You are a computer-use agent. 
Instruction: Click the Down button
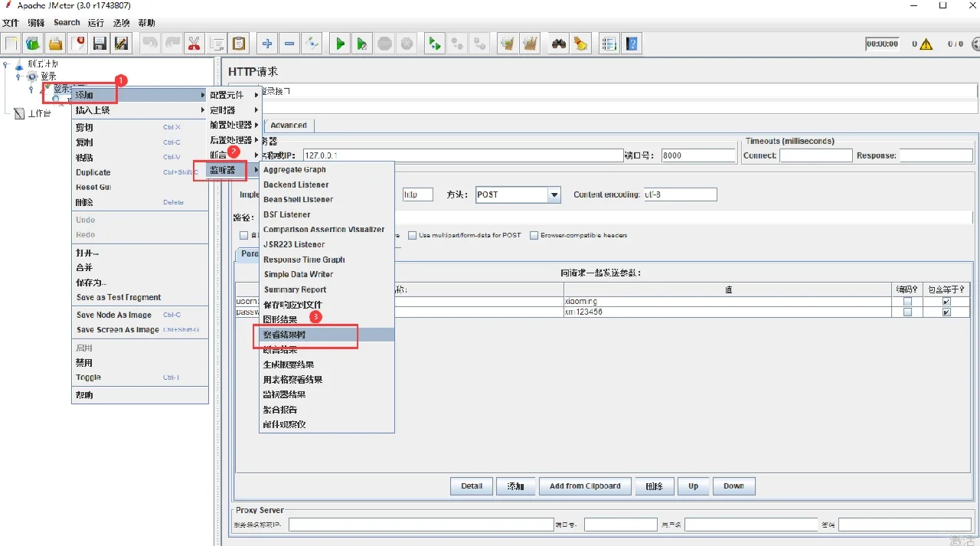[x=733, y=486]
